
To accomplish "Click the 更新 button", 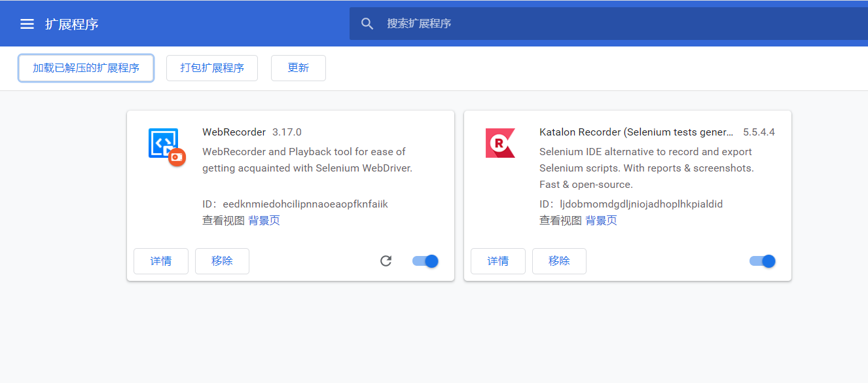I will 298,68.
